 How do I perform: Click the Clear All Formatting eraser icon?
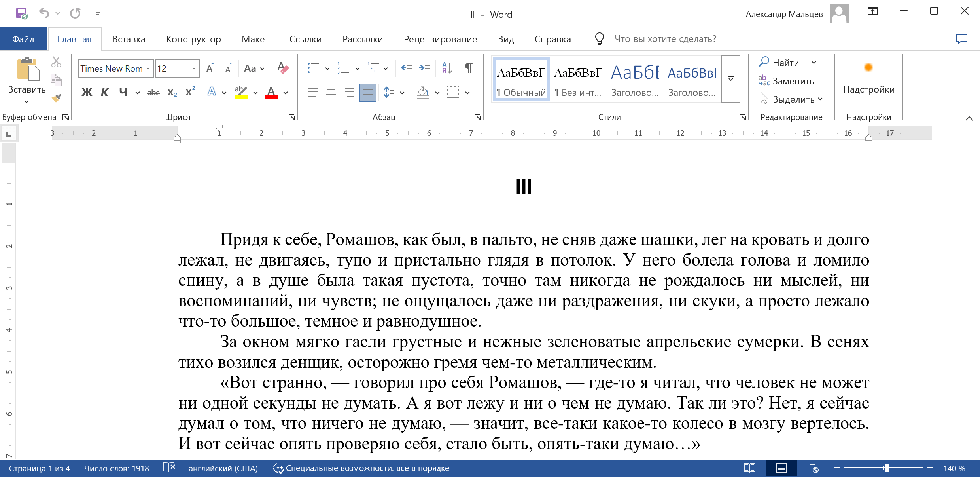click(283, 68)
